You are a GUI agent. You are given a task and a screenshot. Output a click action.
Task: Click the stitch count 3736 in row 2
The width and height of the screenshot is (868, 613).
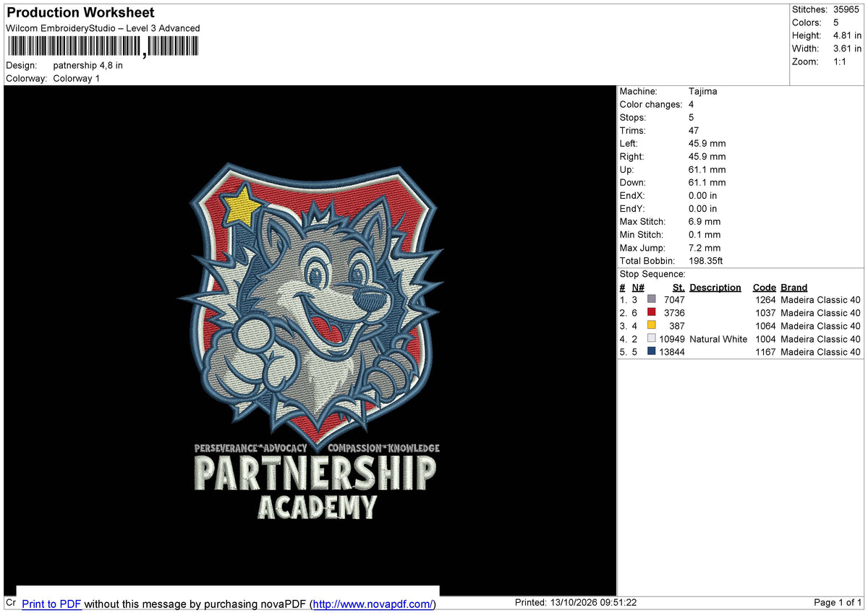(674, 312)
